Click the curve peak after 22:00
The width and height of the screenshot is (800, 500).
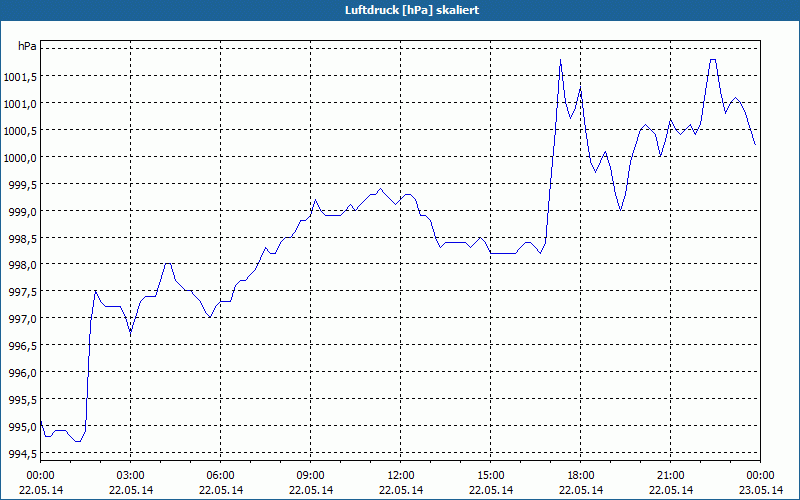[713, 60]
